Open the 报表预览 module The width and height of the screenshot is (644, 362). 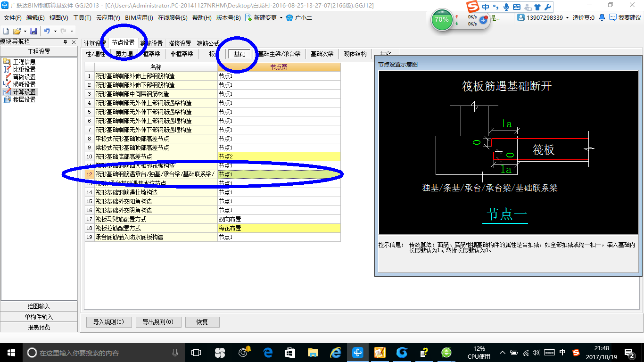39,327
